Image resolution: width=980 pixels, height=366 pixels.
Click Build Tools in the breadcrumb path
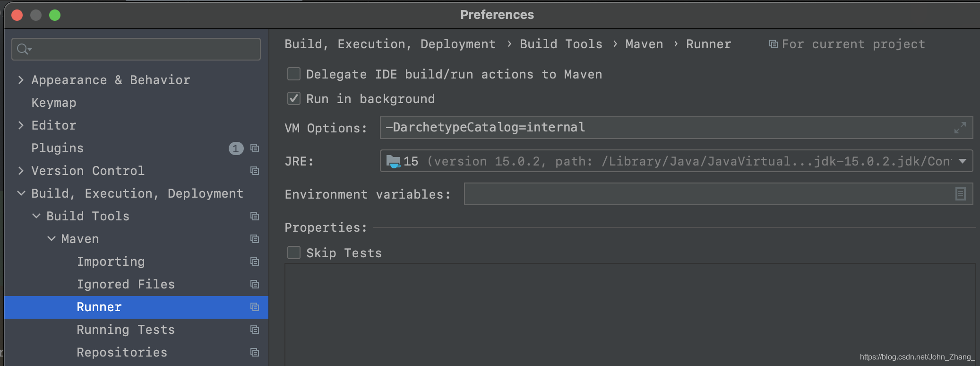coord(561,44)
